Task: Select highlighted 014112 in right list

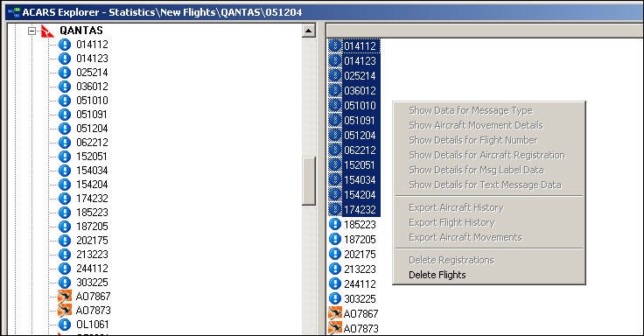Action: tap(360, 46)
